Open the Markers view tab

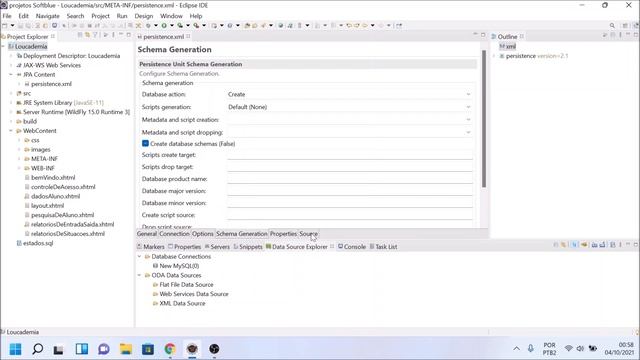click(x=151, y=247)
